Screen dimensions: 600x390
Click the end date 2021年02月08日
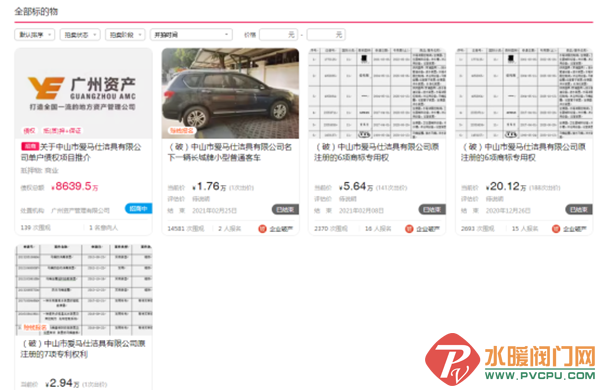[361, 211]
